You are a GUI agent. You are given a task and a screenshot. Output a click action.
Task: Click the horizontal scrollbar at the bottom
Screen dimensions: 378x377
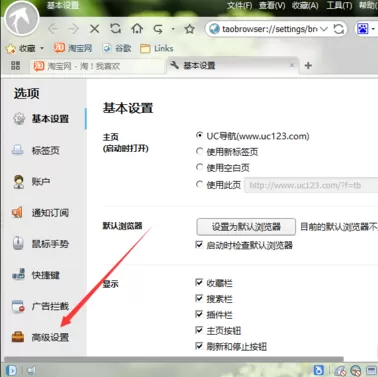click(x=173, y=359)
